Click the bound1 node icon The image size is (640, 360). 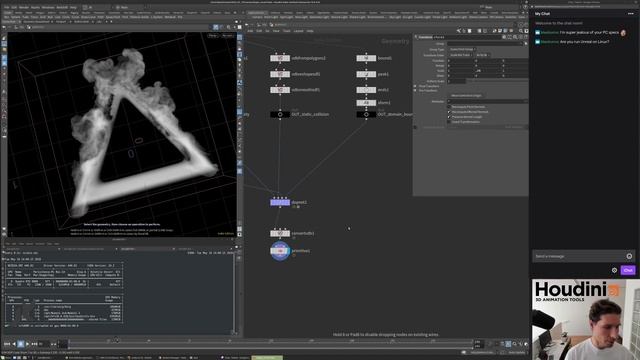pos(366,58)
